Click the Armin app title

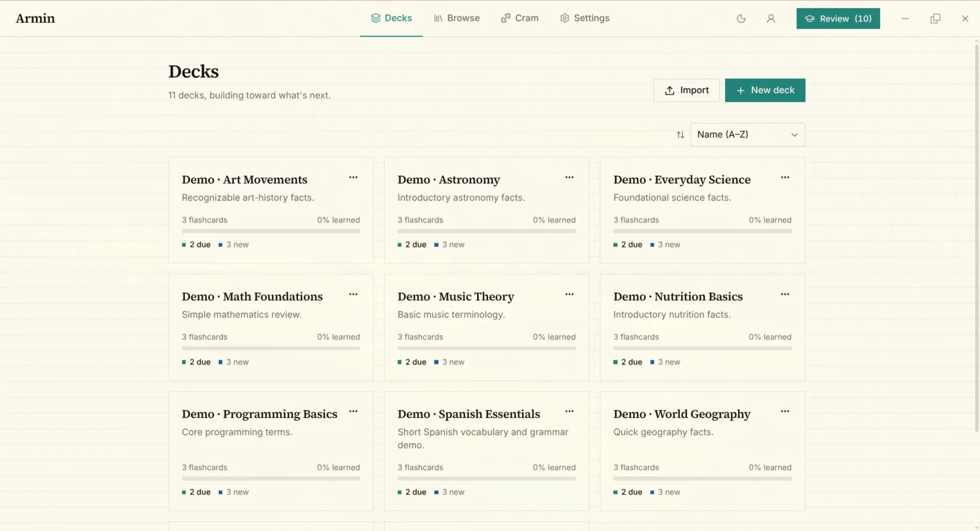click(35, 18)
